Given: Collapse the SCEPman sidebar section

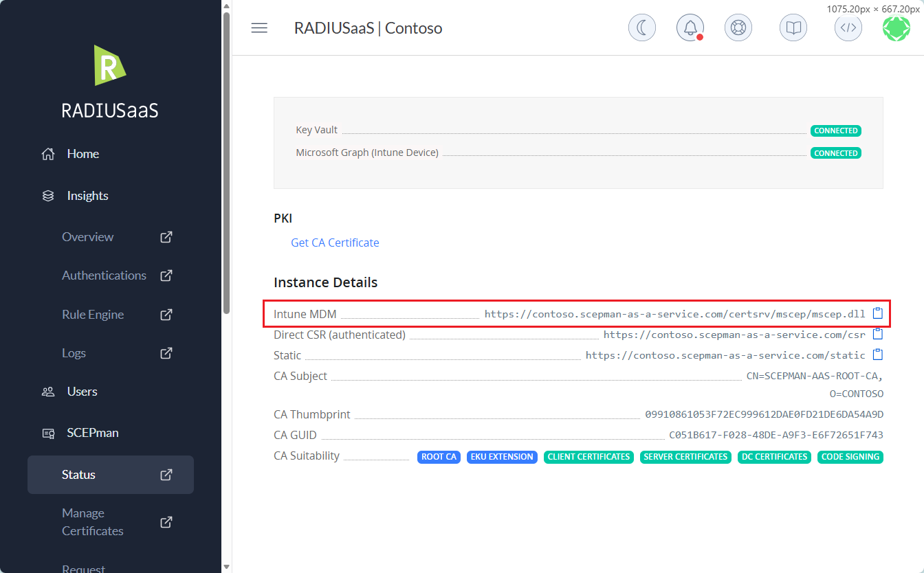Looking at the screenshot, I should coord(92,433).
